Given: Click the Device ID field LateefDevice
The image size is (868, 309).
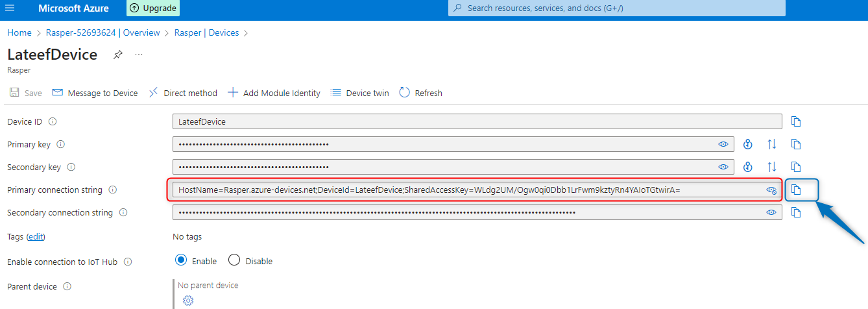Looking at the screenshot, I should (x=477, y=121).
